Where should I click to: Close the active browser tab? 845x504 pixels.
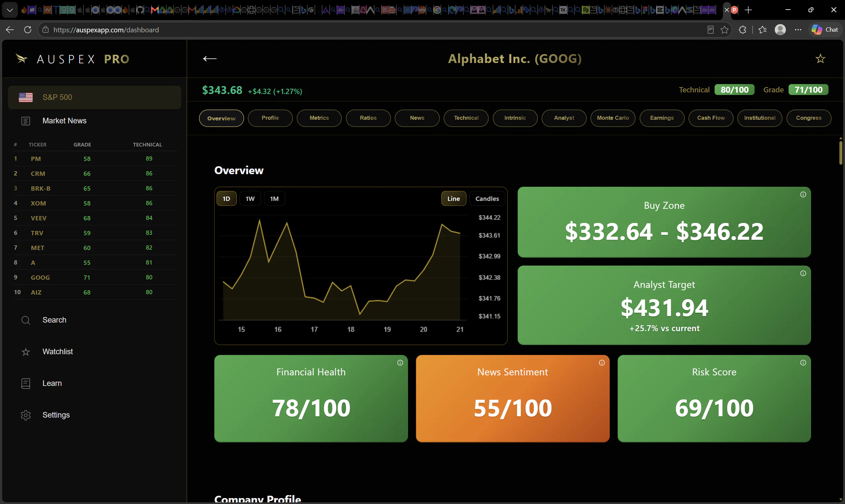point(727,10)
